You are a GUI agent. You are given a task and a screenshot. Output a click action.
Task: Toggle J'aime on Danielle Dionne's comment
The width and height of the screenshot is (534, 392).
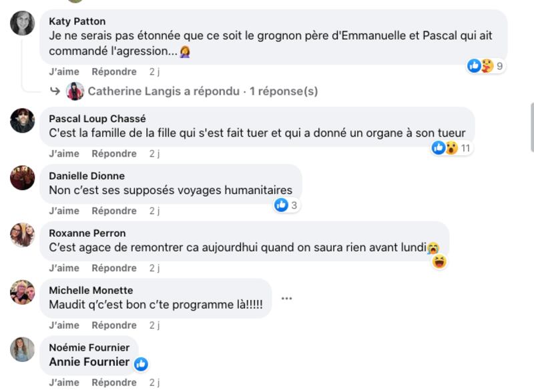pyautogui.click(x=64, y=211)
